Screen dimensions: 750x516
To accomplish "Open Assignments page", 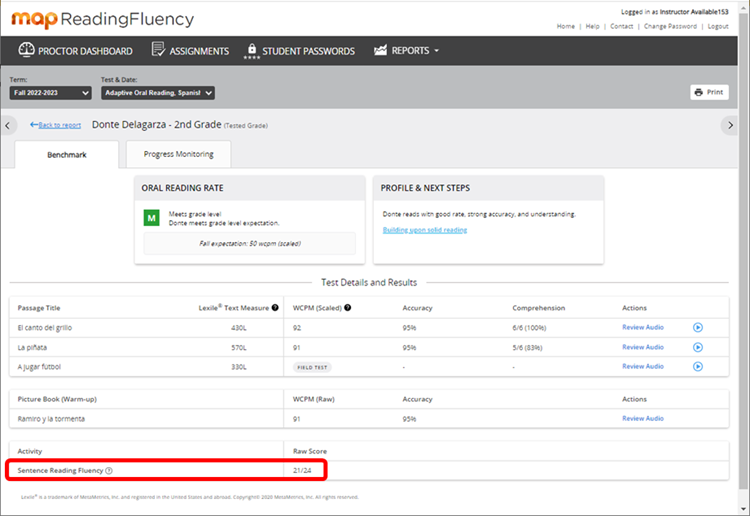I will coord(190,51).
